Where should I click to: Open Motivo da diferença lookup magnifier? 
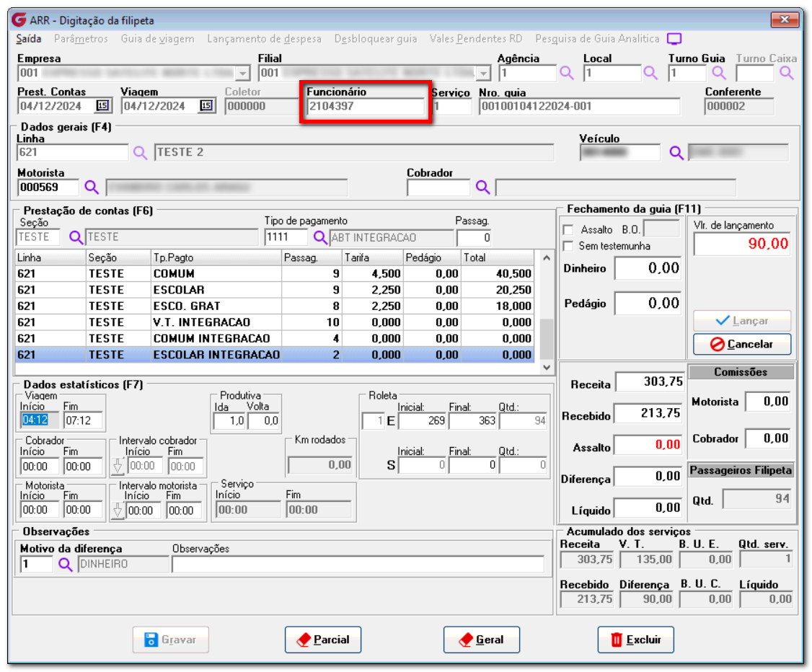pos(65,564)
